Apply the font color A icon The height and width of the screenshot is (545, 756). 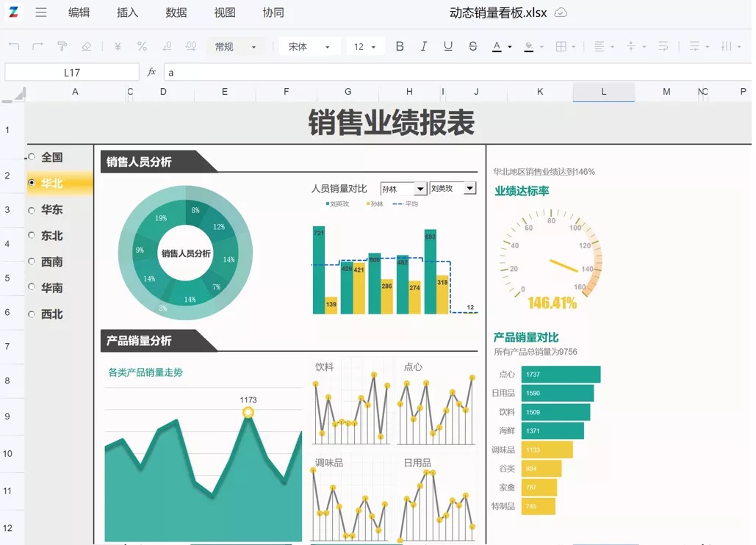(497, 47)
